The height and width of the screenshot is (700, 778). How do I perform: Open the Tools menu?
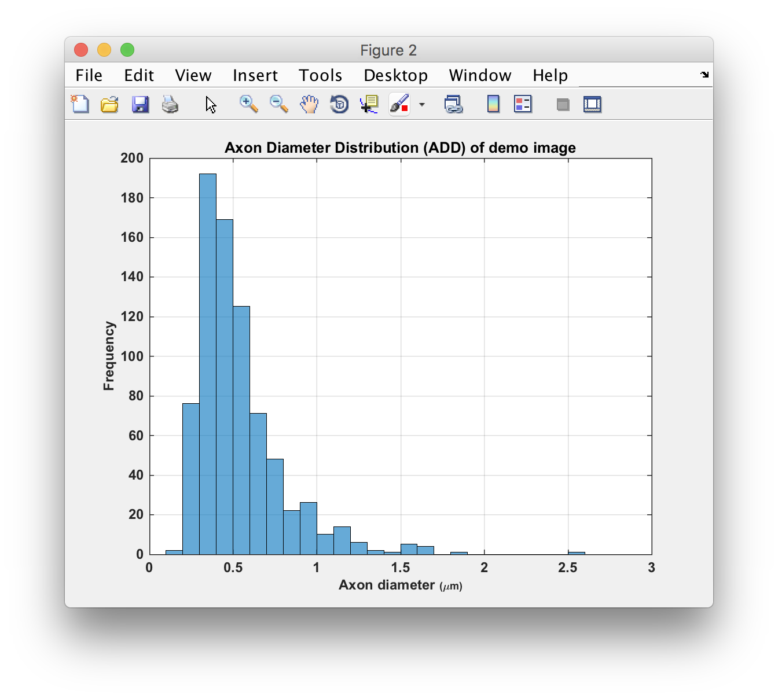[x=320, y=75]
